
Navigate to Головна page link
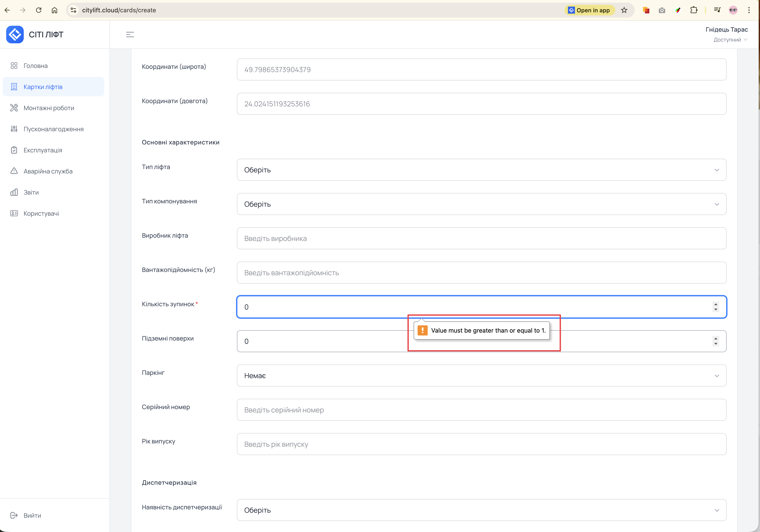pyautogui.click(x=35, y=66)
